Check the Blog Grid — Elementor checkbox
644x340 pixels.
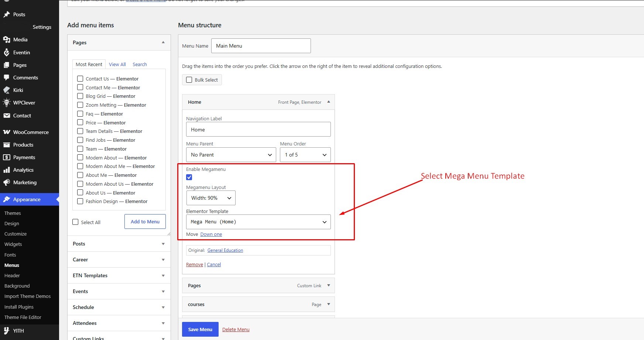[80, 96]
